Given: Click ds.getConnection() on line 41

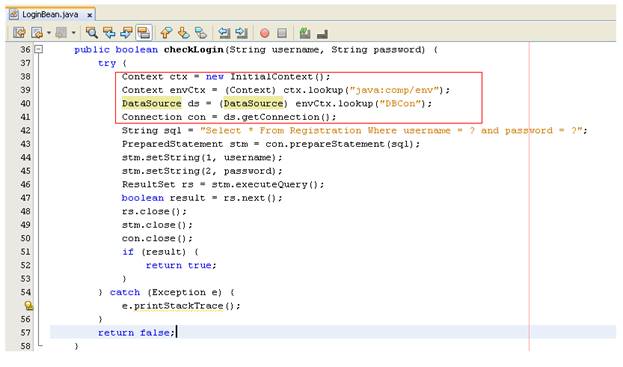Looking at the screenshot, I should tap(277, 117).
